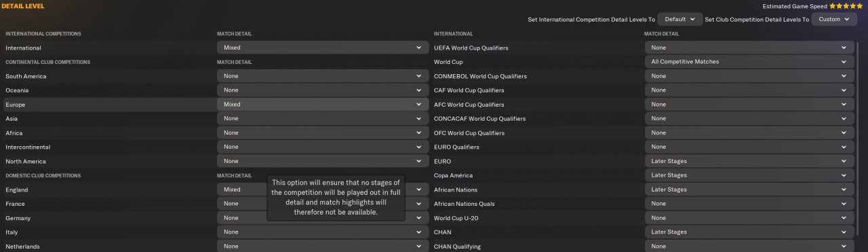
Task: Open Copa América detail dropdown
Action: (749, 175)
